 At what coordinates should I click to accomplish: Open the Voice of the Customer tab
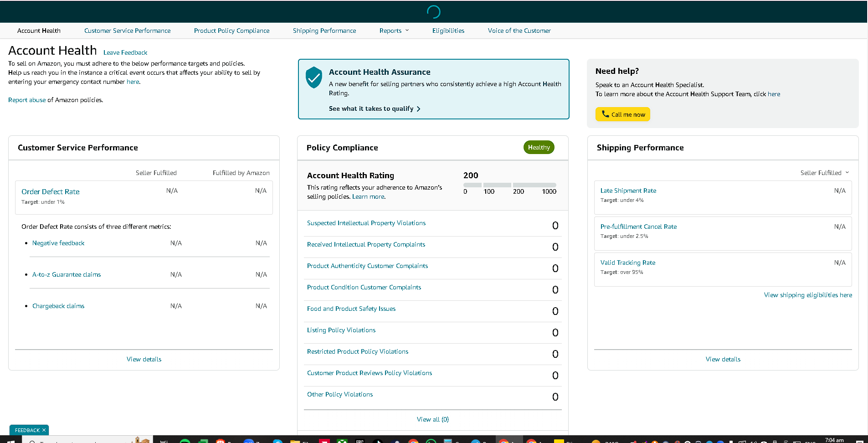click(519, 31)
